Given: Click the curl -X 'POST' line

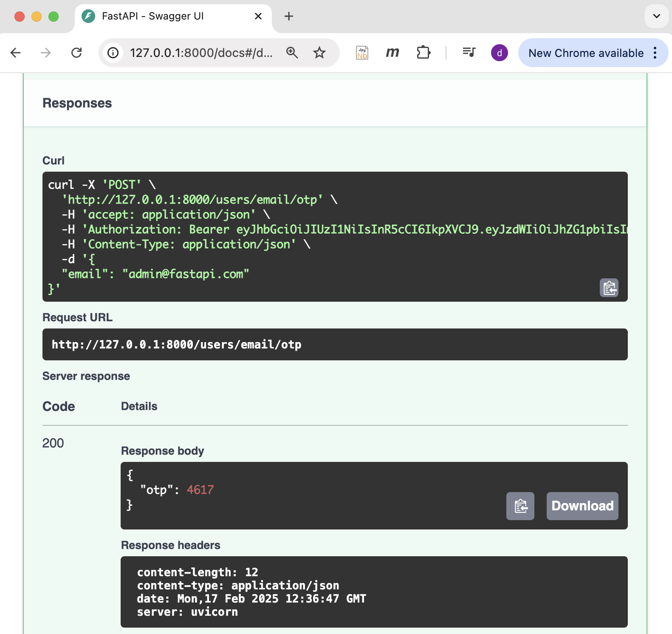Looking at the screenshot, I should (x=102, y=185).
